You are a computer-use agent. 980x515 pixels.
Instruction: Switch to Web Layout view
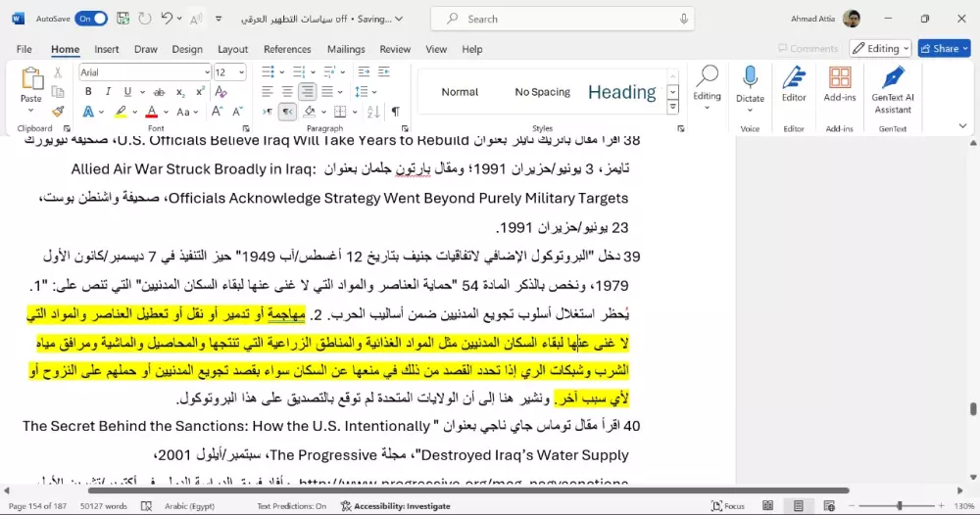click(829, 505)
